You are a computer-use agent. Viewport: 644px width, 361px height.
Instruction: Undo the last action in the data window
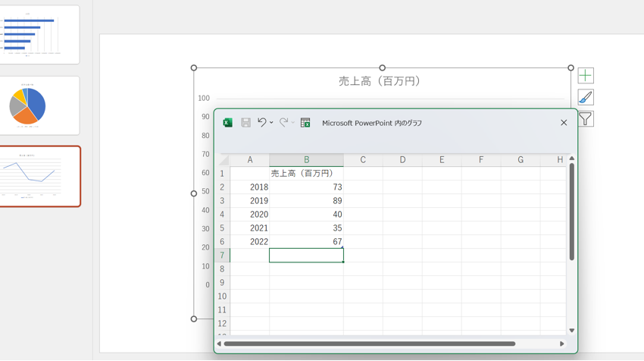261,122
